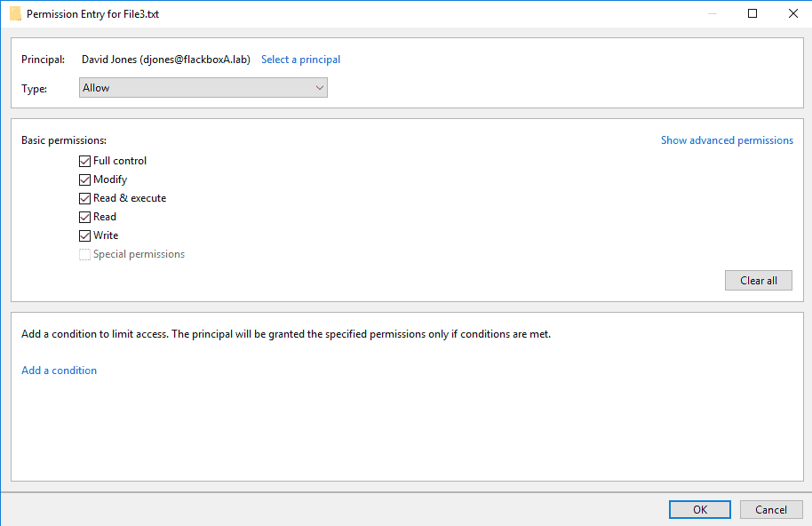Image resolution: width=812 pixels, height=526 pixels.
Task: Close the Permission Entry dialog
Action: 792,14
